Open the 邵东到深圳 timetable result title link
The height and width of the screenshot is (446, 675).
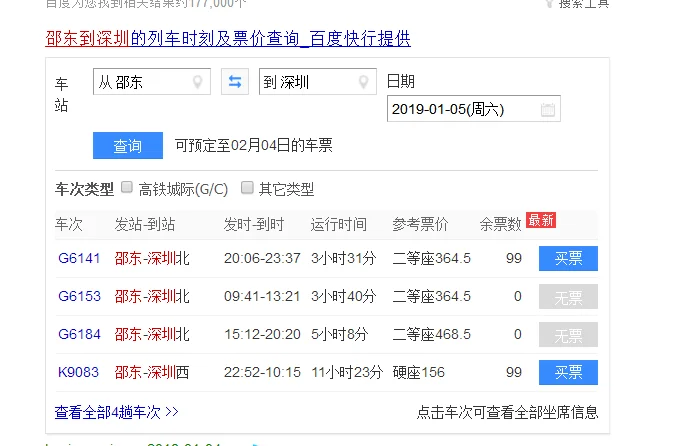(228, 38)
